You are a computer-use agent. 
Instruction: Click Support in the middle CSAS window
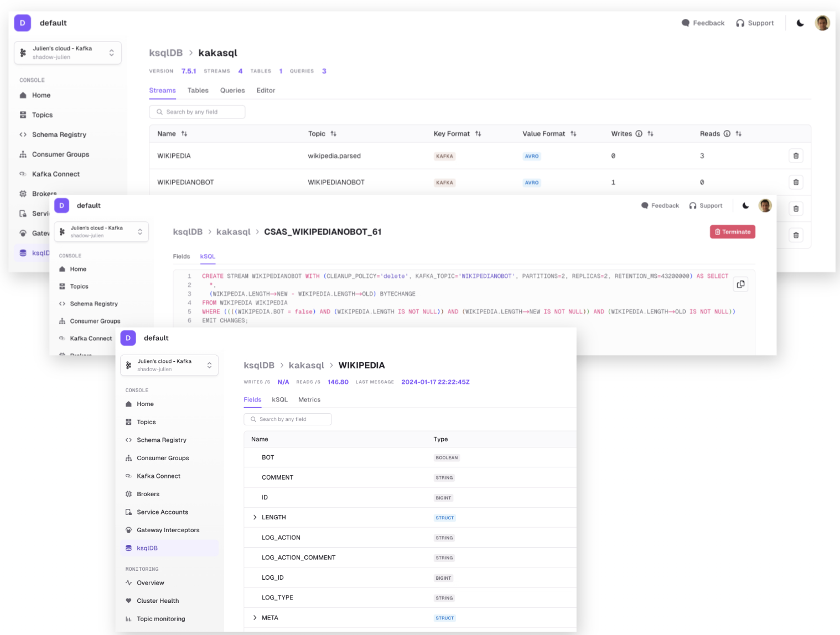[706, 206]
